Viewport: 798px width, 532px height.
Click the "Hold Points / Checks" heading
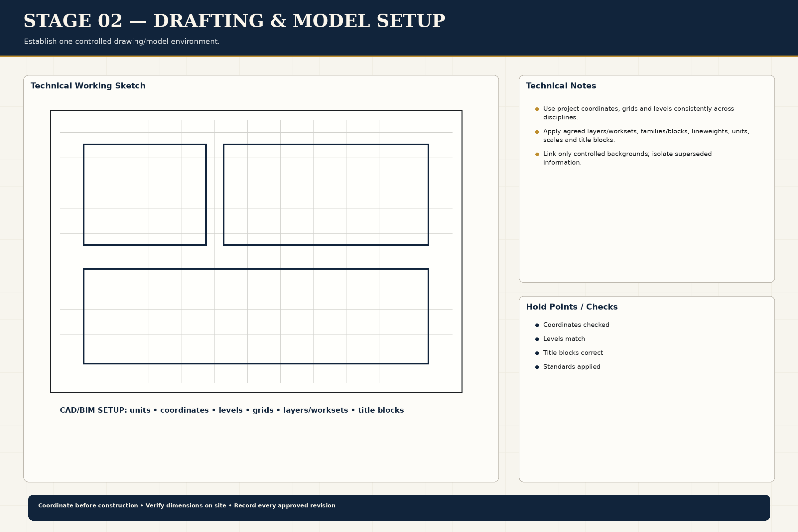572,307
